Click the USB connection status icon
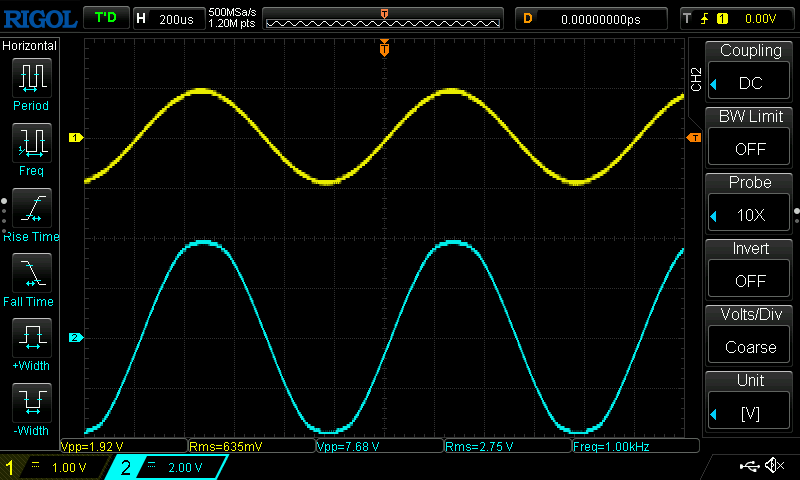This screenshot has width=800, height=480. point(749,466)
